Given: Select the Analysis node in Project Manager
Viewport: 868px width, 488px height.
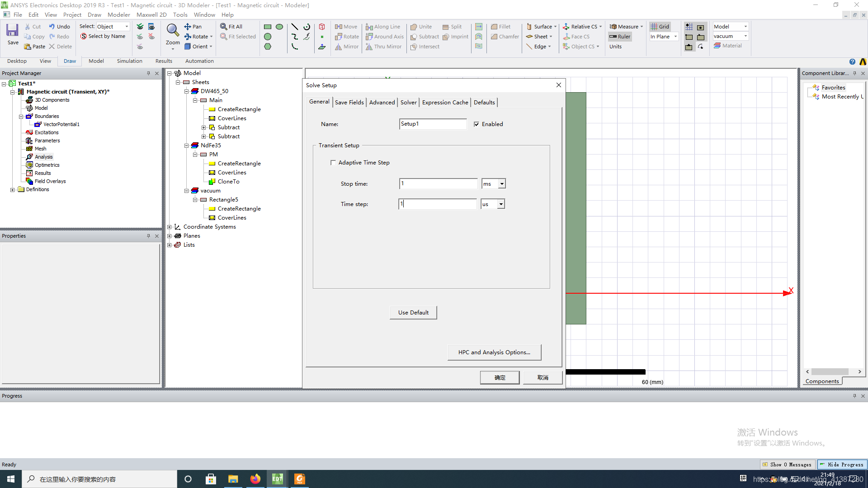Looking at the screenshot, I should (x=44, y=157).
